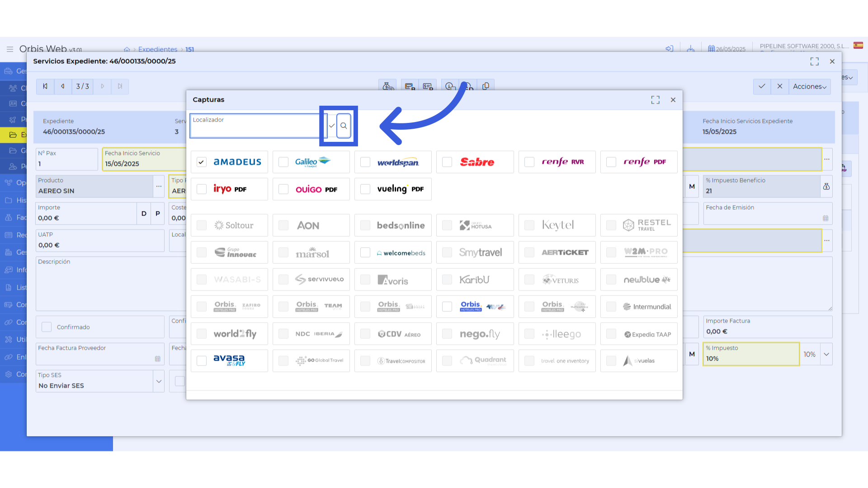Check the avasa Fly checkbox
The width and height of the screenshot is (868, 488).
[202, 361]
